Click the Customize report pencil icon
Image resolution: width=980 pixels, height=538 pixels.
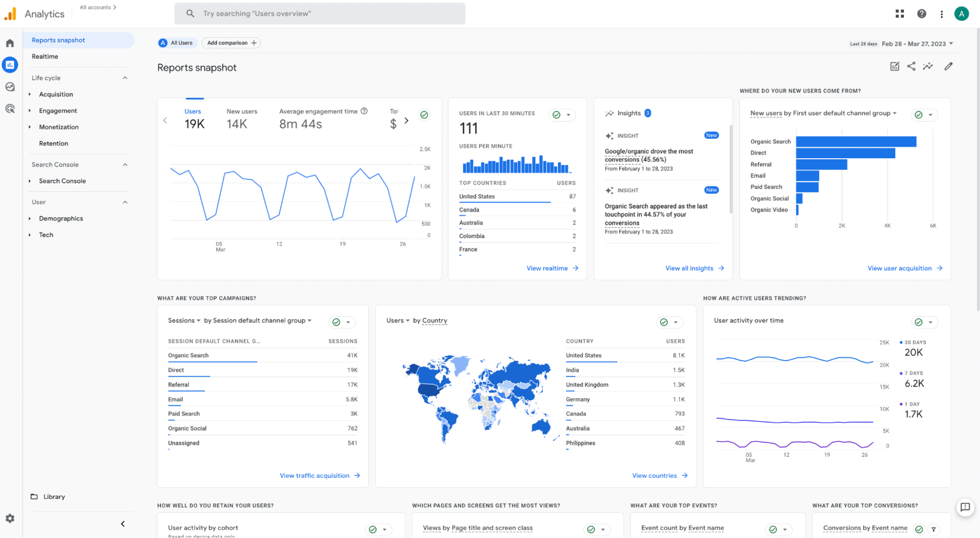948,66
